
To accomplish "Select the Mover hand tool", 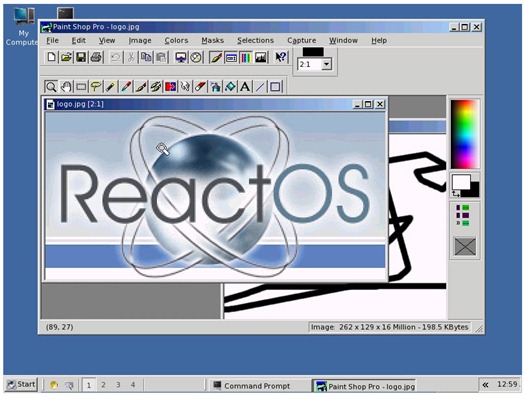I will [66, 87].
